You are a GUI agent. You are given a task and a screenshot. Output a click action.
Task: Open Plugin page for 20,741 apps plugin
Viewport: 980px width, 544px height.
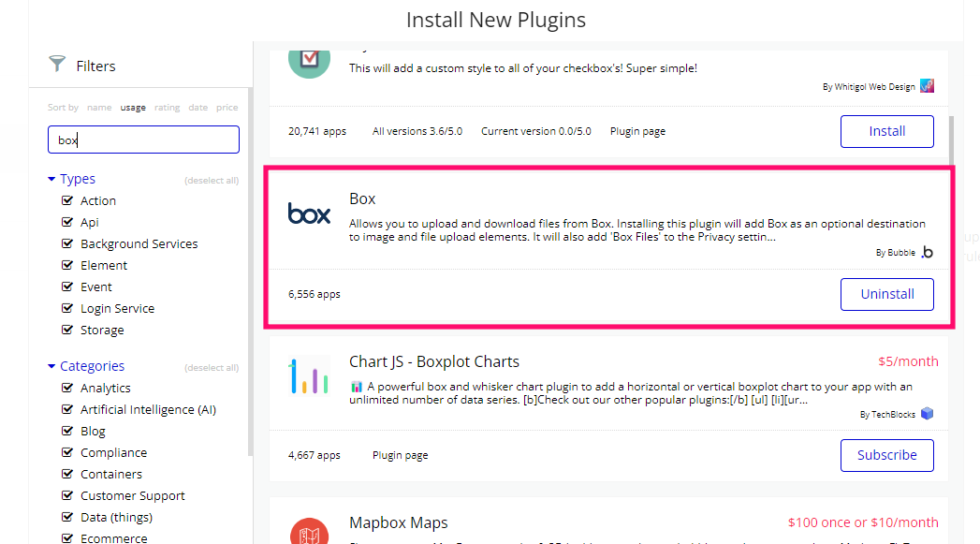637,131
